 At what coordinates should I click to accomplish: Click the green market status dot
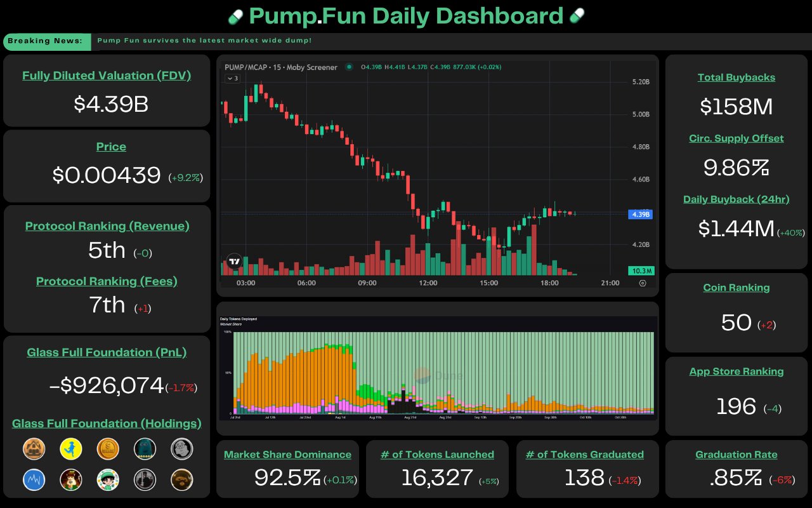tap(349, 67)
